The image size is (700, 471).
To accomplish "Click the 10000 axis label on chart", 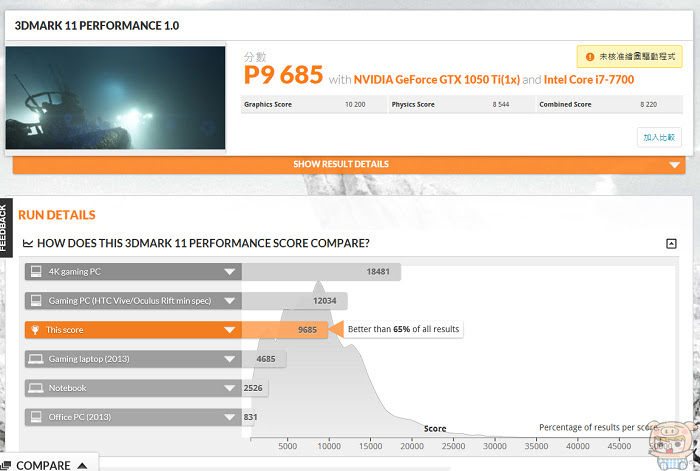I will 329,446.
